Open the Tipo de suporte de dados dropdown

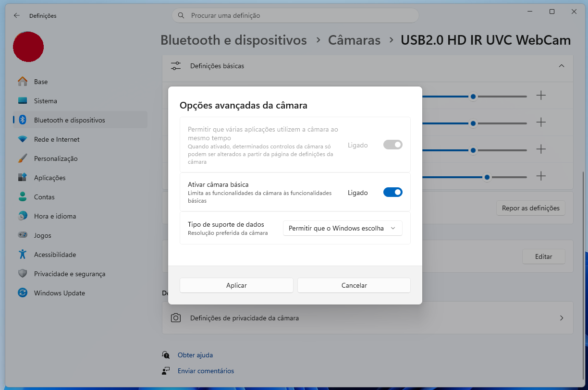[x=343, y=228]
